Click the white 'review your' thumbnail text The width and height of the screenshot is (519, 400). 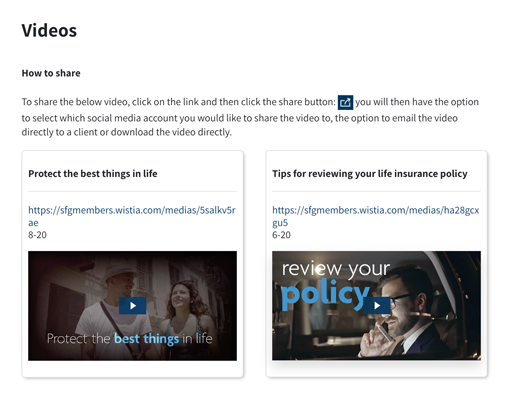336,269
